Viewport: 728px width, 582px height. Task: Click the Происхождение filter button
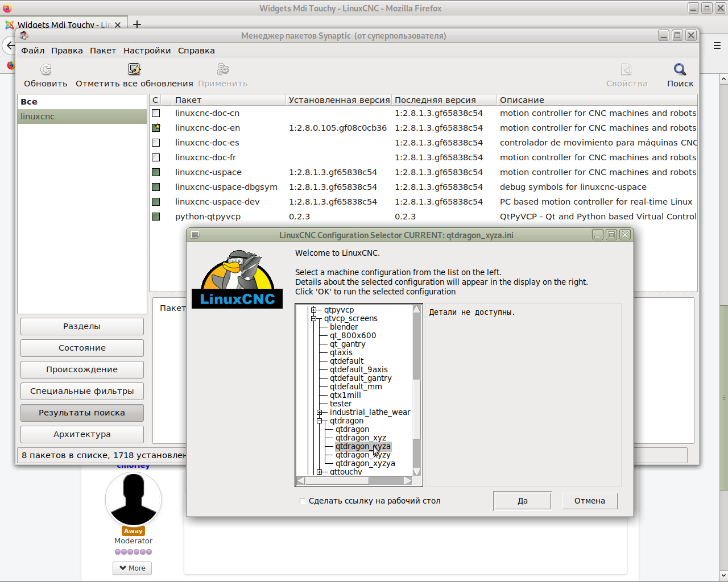(82, 369)
